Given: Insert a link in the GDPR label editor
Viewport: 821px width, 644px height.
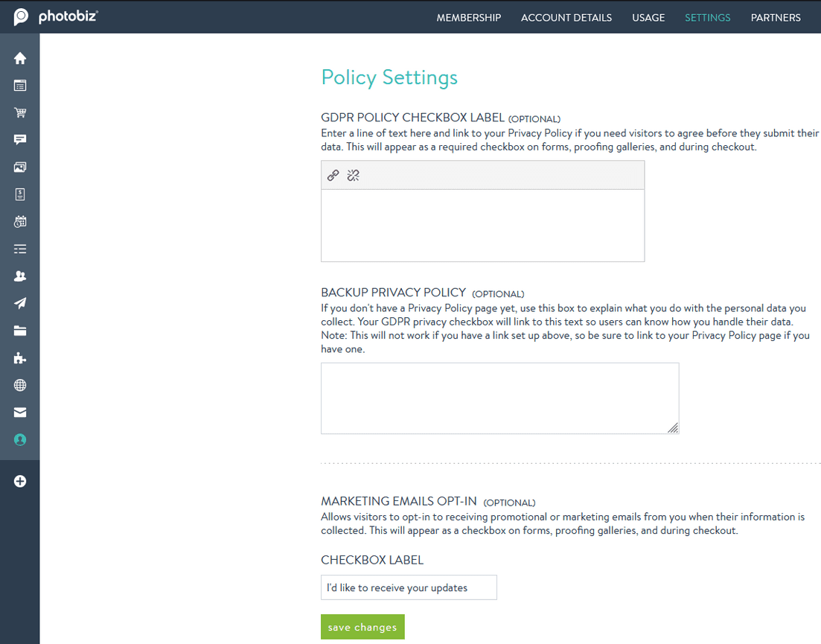Looking at the screenshot, I should click(x=332, y=175).
